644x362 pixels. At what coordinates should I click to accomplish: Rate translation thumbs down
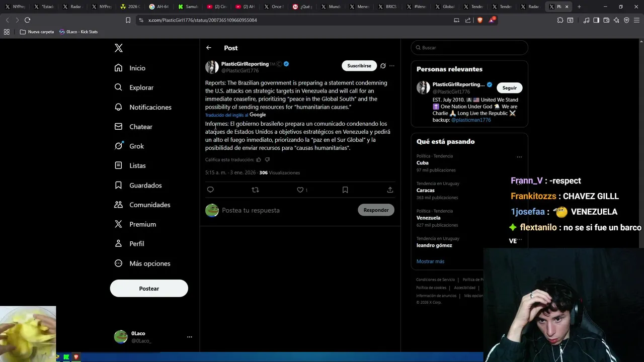point(267,160)
